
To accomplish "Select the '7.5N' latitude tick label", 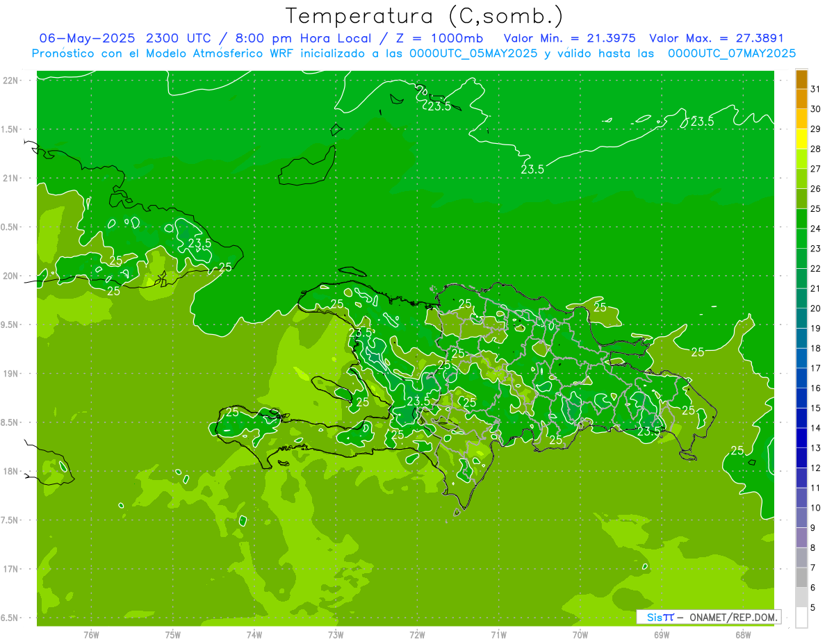I will coord(10,520).
